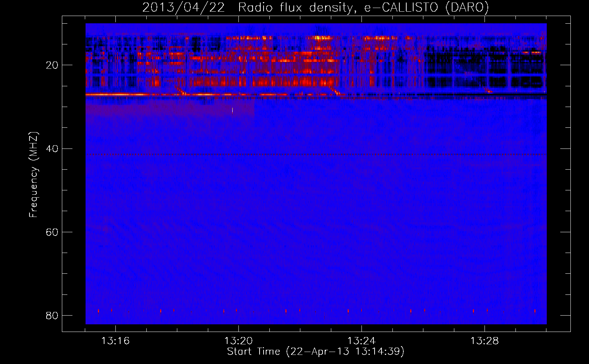Screen dimensions: 589x364
Task: Click the plot title 2013/04/22 Radio flux density
Action: pos(315,7)
